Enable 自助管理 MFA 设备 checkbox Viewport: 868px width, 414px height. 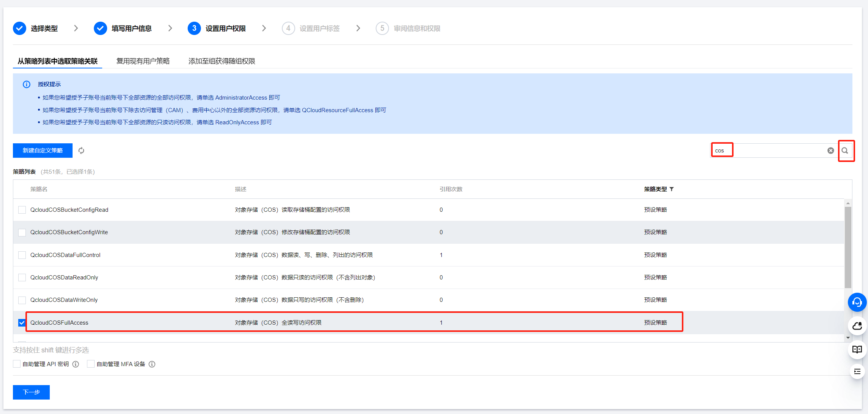91,364
